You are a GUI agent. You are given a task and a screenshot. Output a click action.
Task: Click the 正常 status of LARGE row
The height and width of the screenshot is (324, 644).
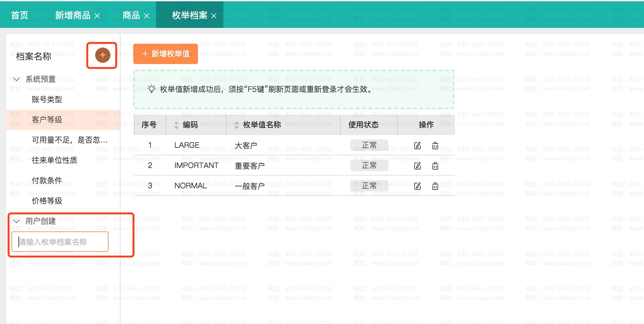369,145
